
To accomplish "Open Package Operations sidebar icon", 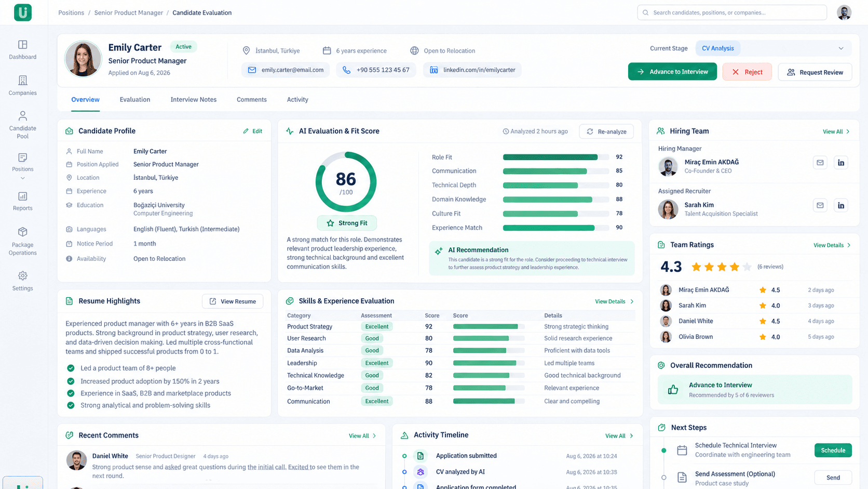I will 23,232.
